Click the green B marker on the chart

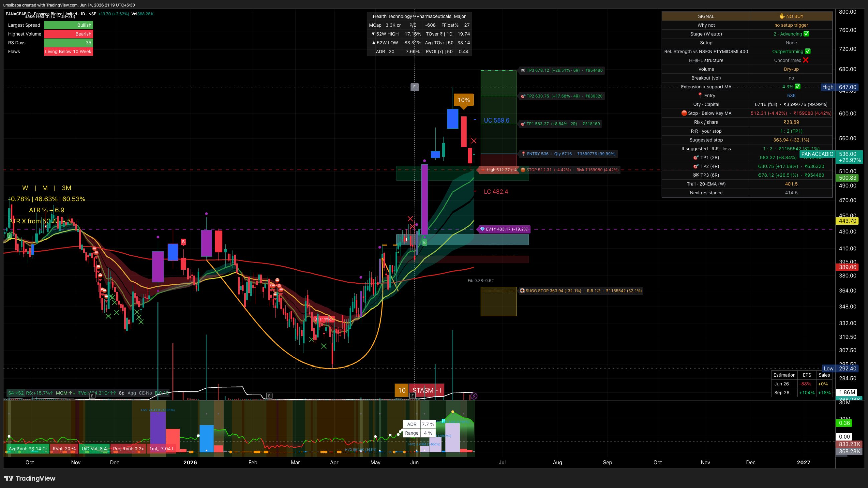coord(424,242)
